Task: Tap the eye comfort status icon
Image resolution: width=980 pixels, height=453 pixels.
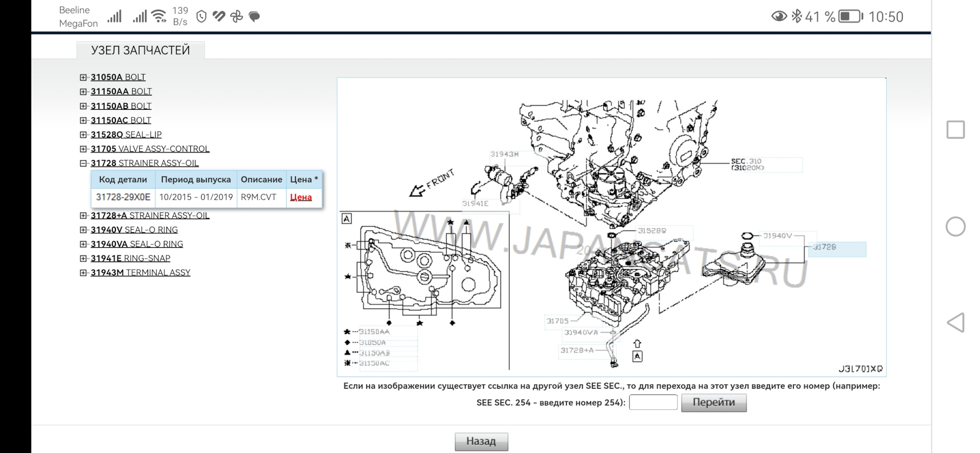Action: pos(779,16)
